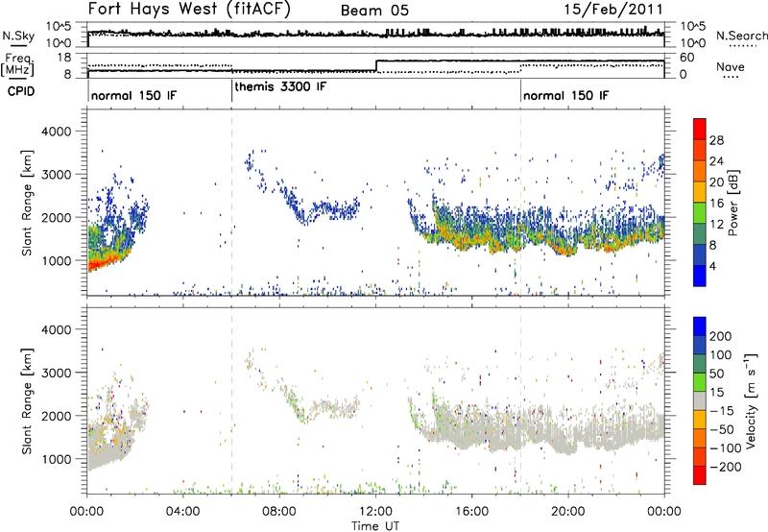
Task: Click the "3000" tick of the velocity panel
Action: (x=56, y=373)
